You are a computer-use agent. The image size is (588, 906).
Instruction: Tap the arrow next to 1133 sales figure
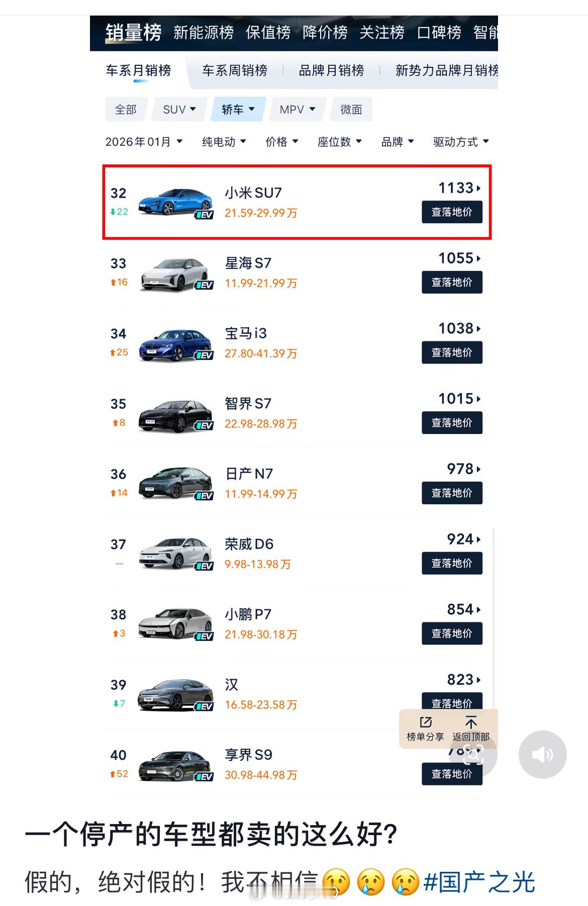(477, 188)
